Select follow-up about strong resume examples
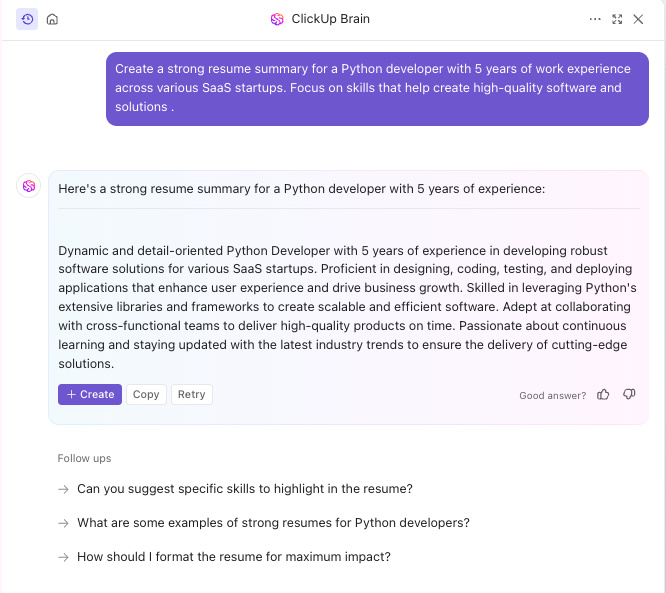The height and width of the screenshot is (593, 666). pyautogui.click(x=273, y=522)
